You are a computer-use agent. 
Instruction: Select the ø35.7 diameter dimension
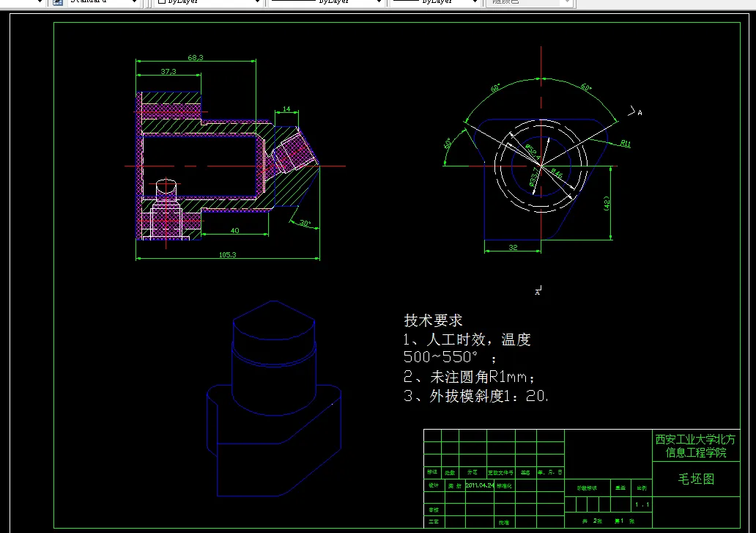click(534, 177)
